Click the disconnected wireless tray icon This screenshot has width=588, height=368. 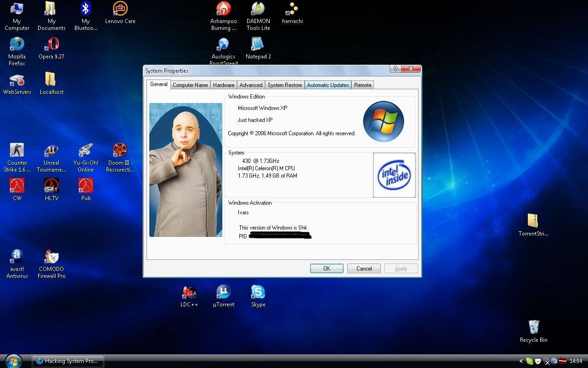[546, 362]
